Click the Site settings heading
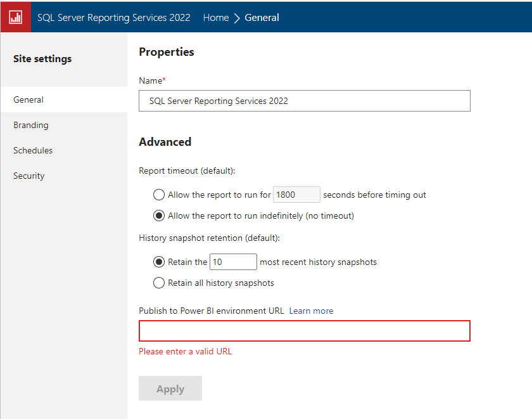This screenshot has width=532, height=419. 42,58
